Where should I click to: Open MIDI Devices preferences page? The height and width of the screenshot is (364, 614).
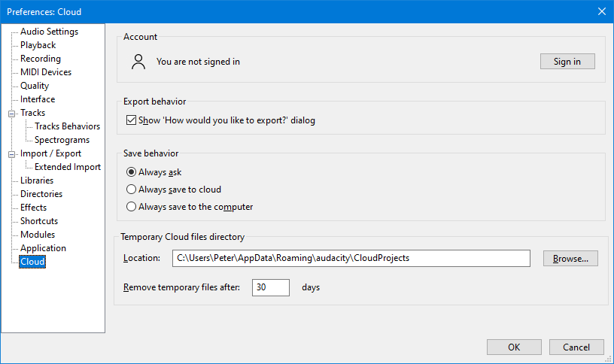pyautogui.click(x=46, y=72)
